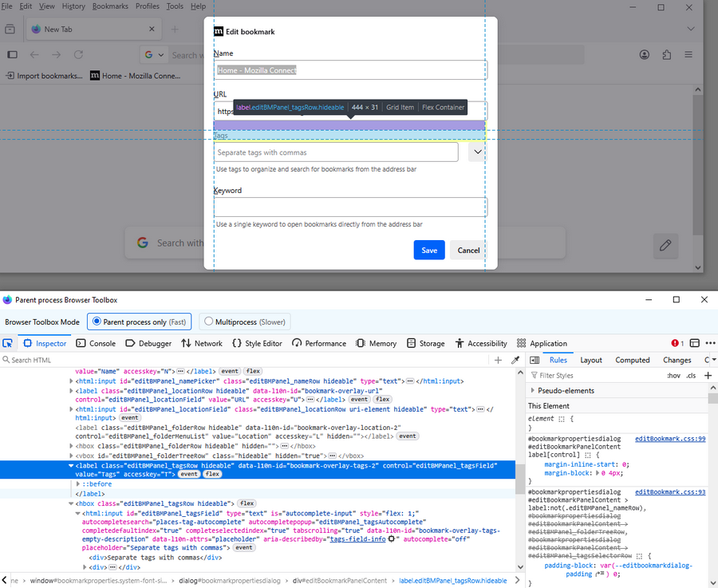Click the Filter Styles search box
The image size is (718, 588).
point(598,375)
